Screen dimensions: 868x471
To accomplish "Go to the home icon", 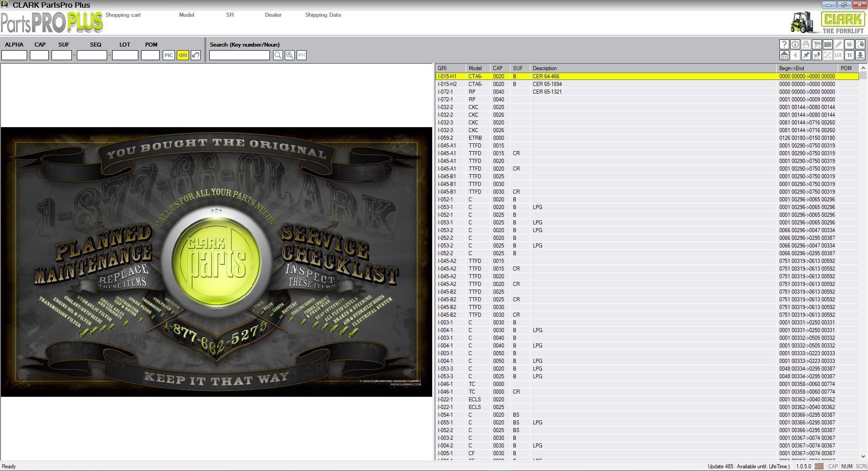I will tap(784, 55).
